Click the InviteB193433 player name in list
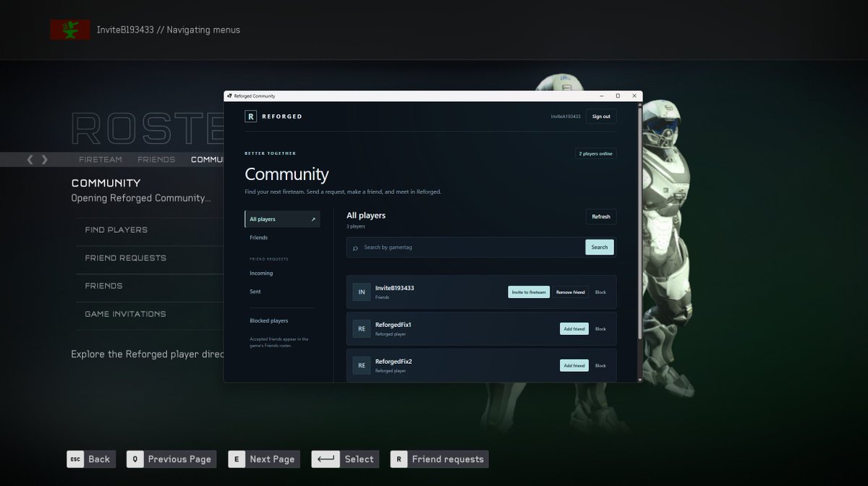868x486 pixels. coord(395,288)
